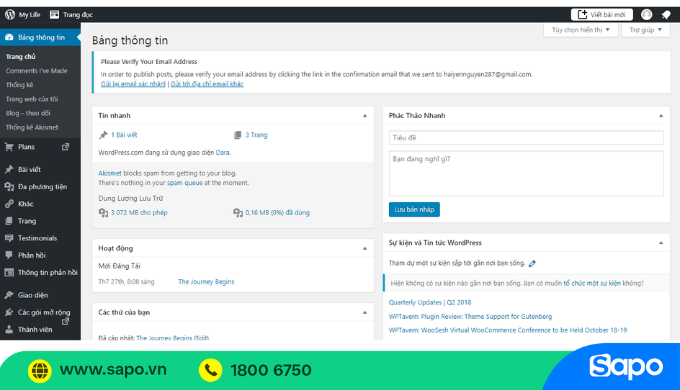Open WPTavern Plugin Review Theme Support link
The width and height of the screenshot is (680, 390).
tap(471, 316)
